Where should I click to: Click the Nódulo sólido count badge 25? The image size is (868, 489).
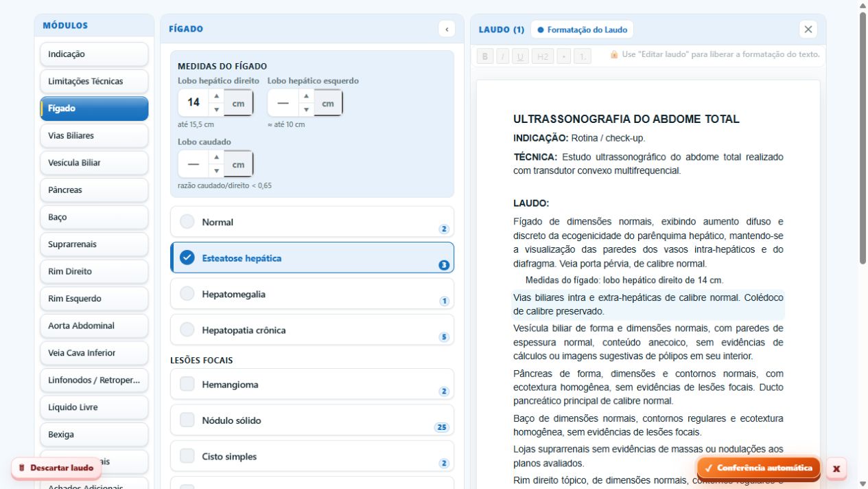(441, 427)
